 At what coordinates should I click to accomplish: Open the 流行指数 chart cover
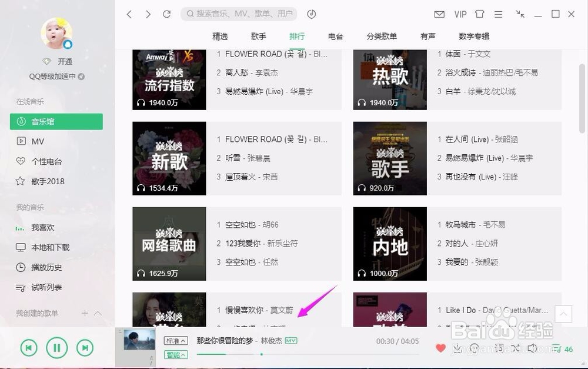(x=169, y=79)
